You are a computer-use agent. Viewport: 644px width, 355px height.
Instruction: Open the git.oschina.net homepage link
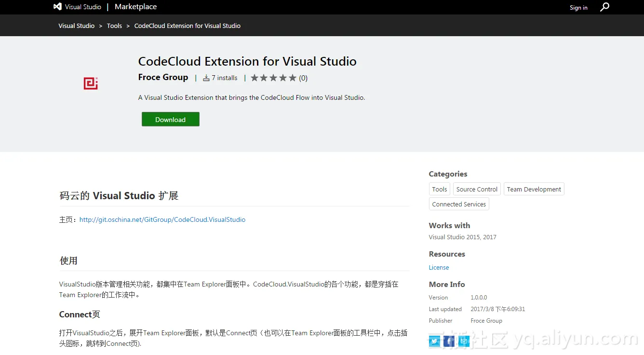point(162,219)
